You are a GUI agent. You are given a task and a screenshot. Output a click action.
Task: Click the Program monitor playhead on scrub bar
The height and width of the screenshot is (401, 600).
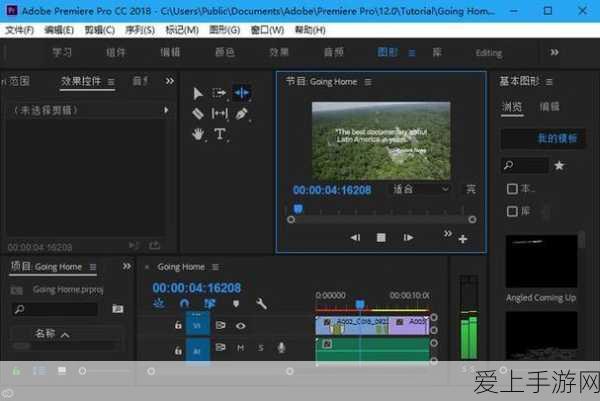click(298, 209)
